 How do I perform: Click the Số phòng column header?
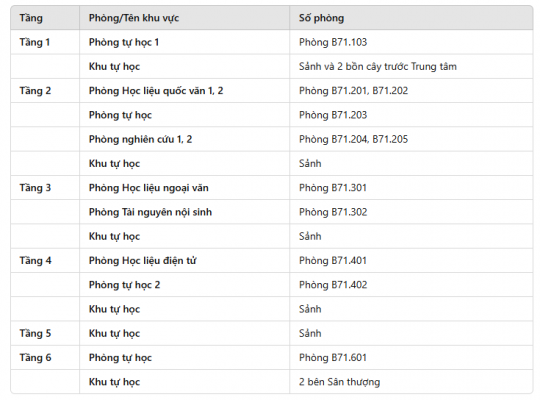pos(321,18)
